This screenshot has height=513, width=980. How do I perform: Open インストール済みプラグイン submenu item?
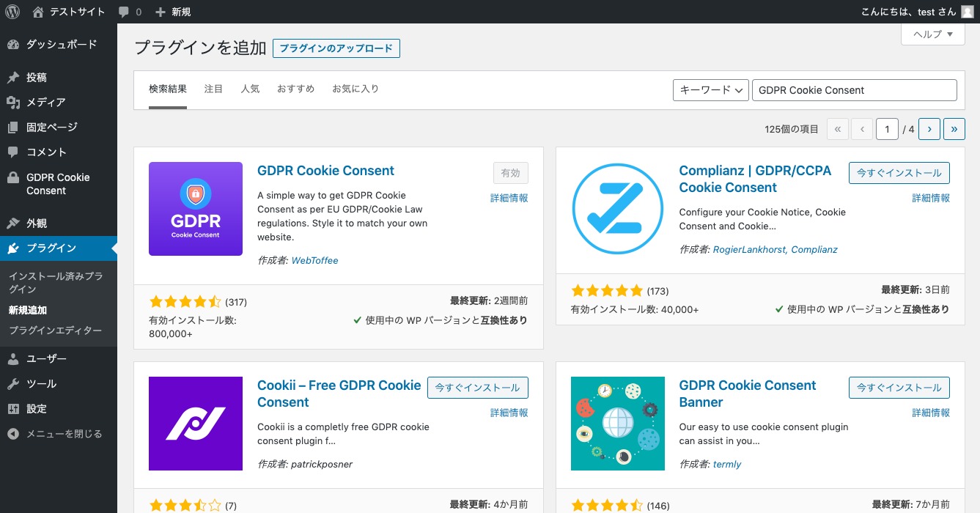[x=56, y=283]
